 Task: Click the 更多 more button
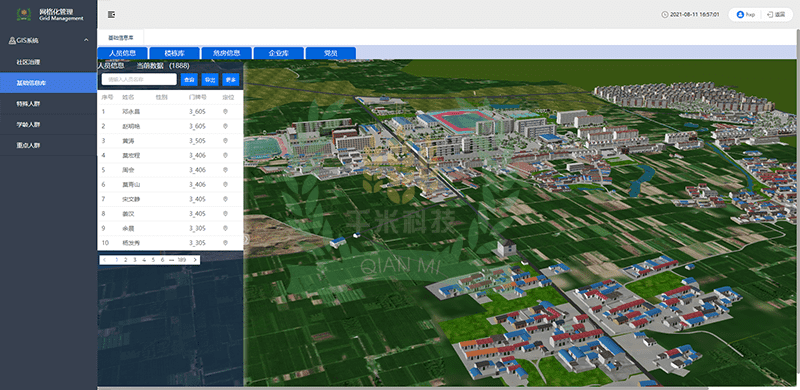point(231,79)
